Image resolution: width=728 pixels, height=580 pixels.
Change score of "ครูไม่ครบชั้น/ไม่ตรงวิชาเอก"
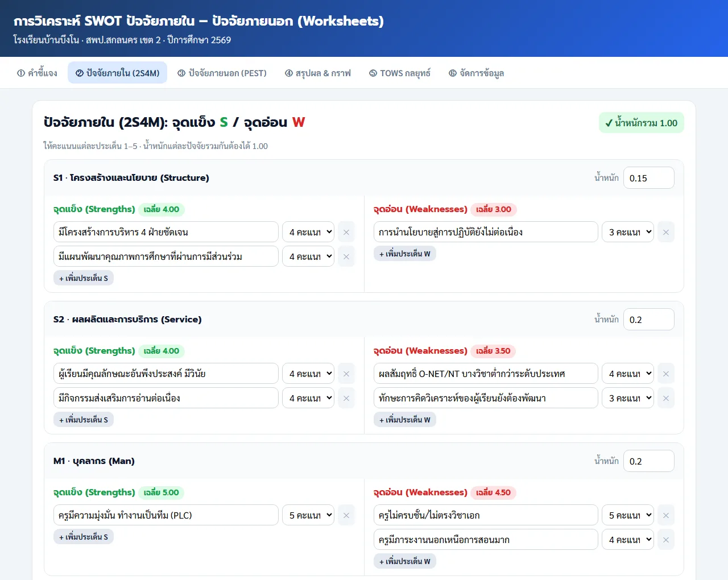(x=628, y=515)
